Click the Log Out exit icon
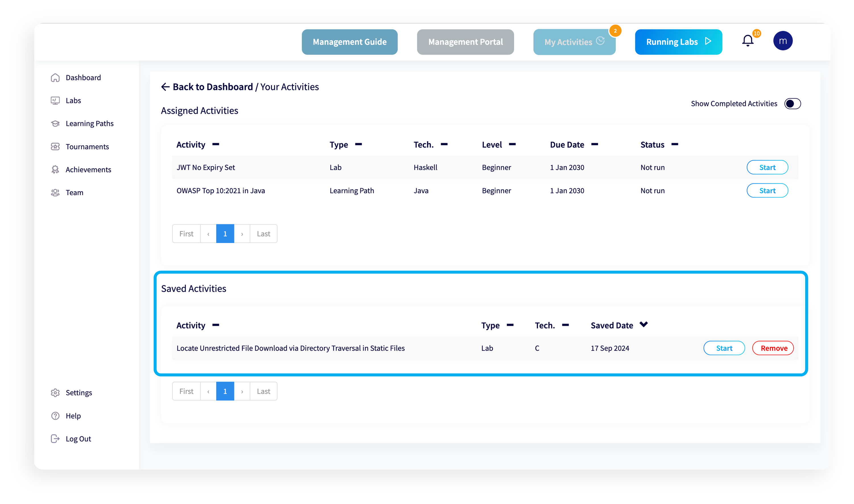 tap(55, 439)
